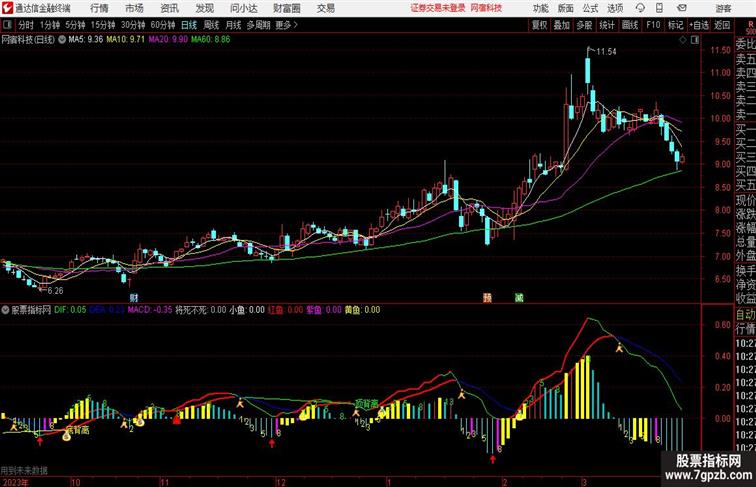Click the 用到未来数据 warning text
Image resolution: width=756 pixels, height=487 pixels.
coord(24,470)
